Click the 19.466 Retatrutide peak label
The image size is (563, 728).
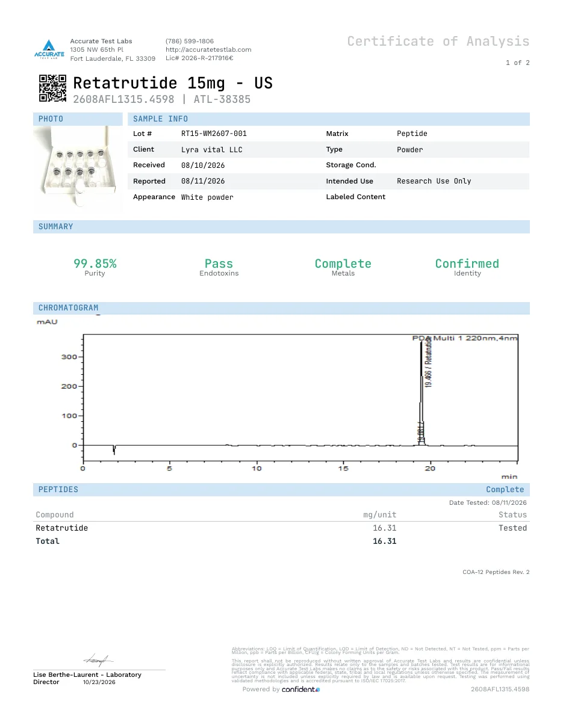[x=429, y=363]
